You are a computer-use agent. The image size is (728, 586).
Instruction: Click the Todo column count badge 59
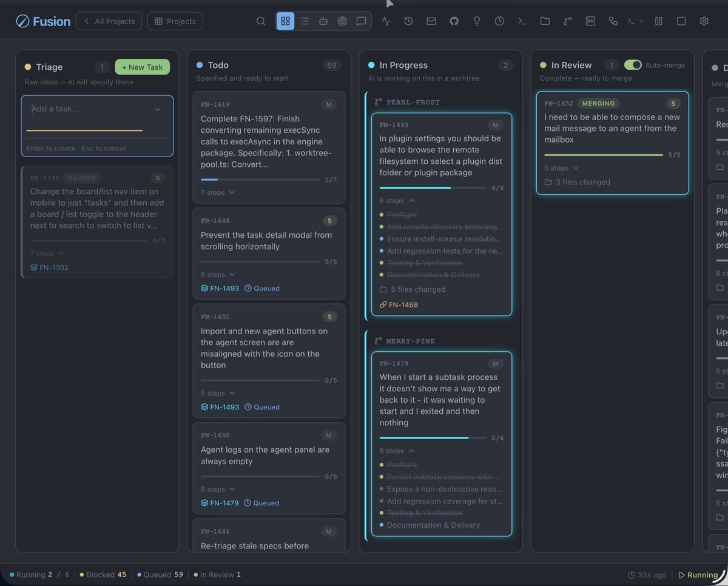tap(331, 66)
